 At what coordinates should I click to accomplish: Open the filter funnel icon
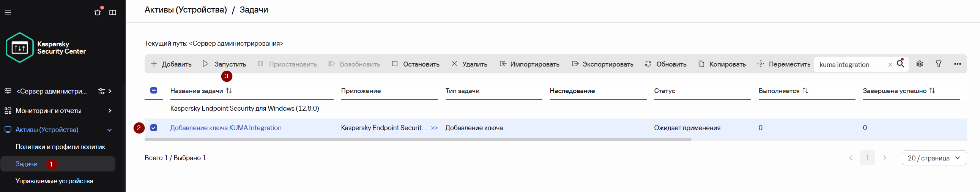939,64
